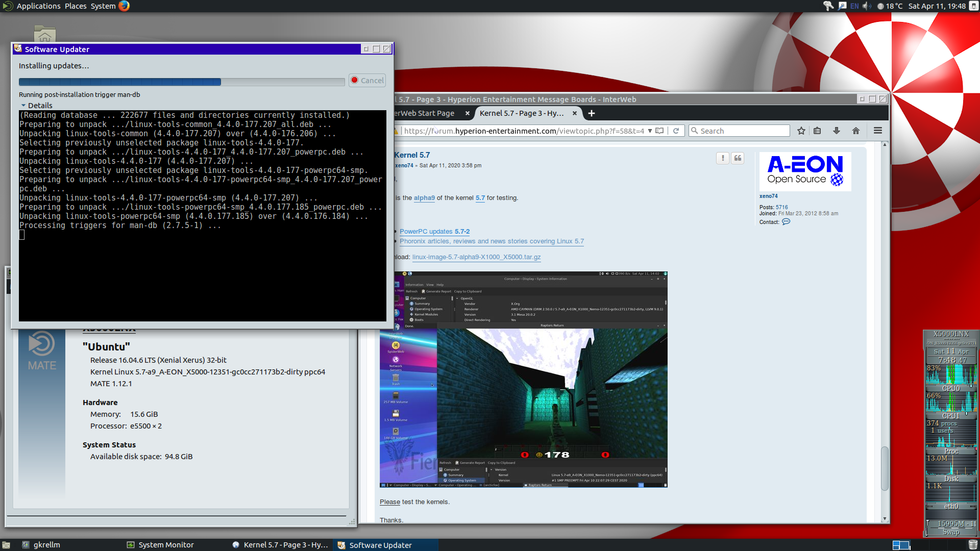Open the Kernel 5.7 post title link
This screenshot has width=980, height=551.
coord(412,155)
